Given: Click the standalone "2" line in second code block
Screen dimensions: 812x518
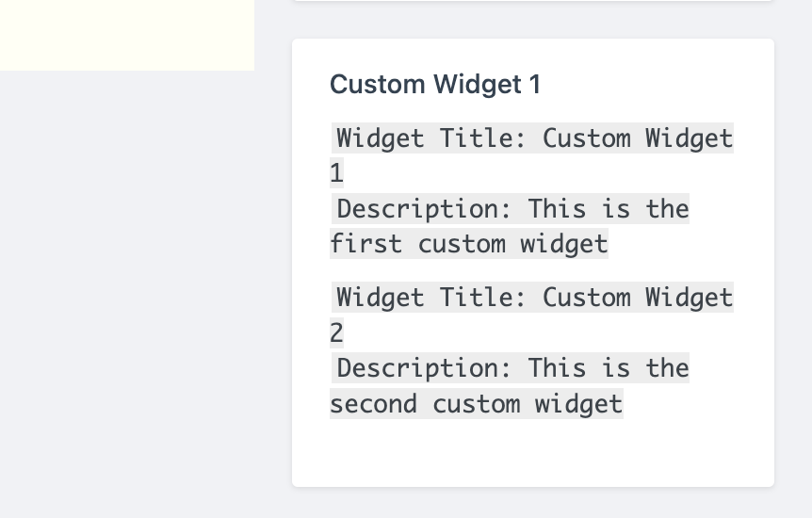Looking at the screenshot, I should pos(336,332).
